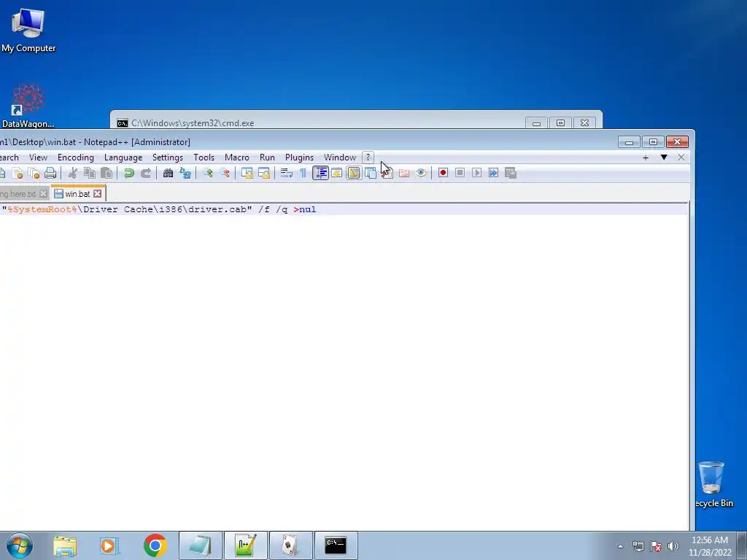Open Windows Explorer from the taskbar
The image size is (747, 560).
(65, 545)
